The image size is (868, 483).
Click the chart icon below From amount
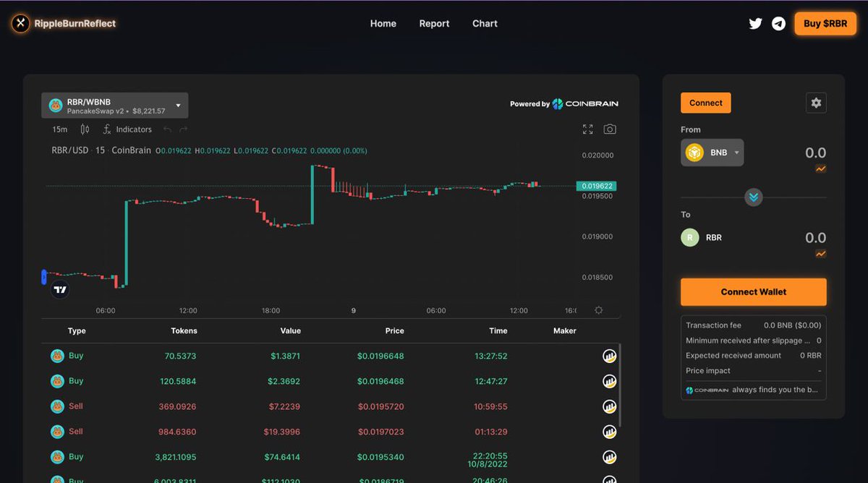[820, 168]
